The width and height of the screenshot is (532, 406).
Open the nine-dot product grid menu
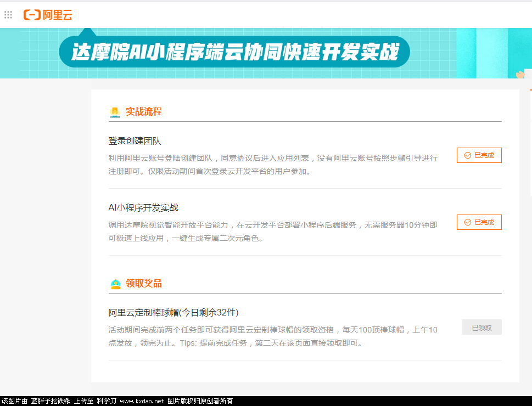point(8,15)
